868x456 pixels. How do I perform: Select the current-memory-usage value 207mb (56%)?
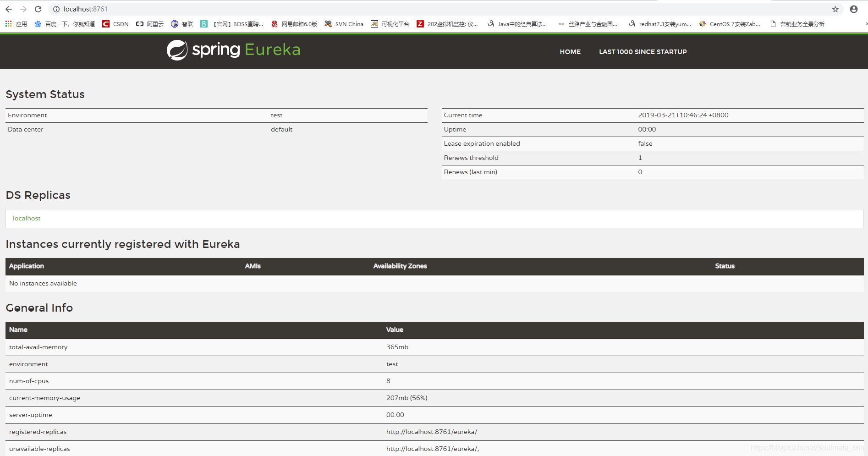(407, 398)
